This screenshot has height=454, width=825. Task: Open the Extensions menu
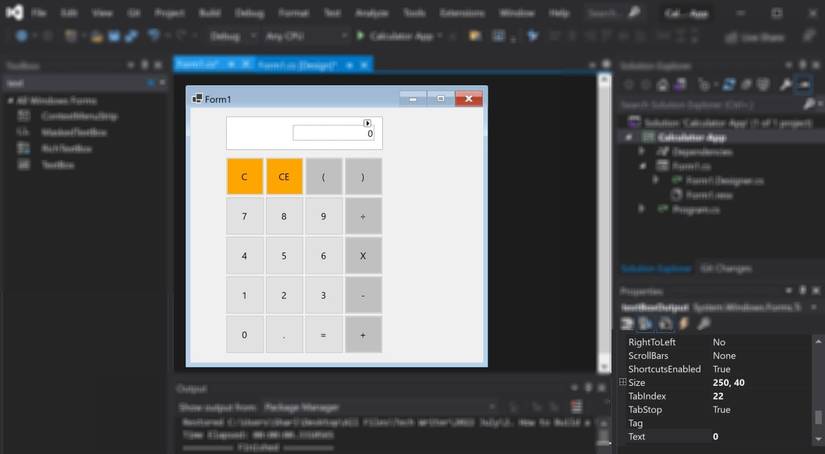(x=462, y=13)
